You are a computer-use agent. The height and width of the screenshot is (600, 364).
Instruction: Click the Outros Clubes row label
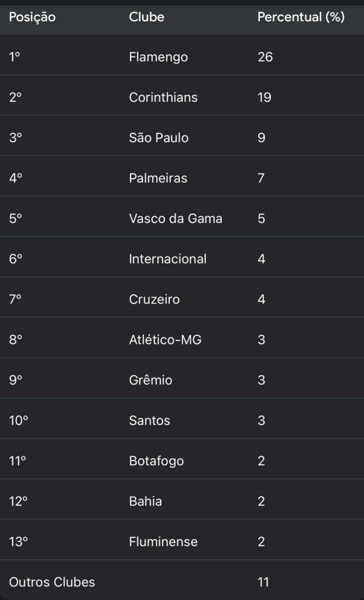(52, 582)
